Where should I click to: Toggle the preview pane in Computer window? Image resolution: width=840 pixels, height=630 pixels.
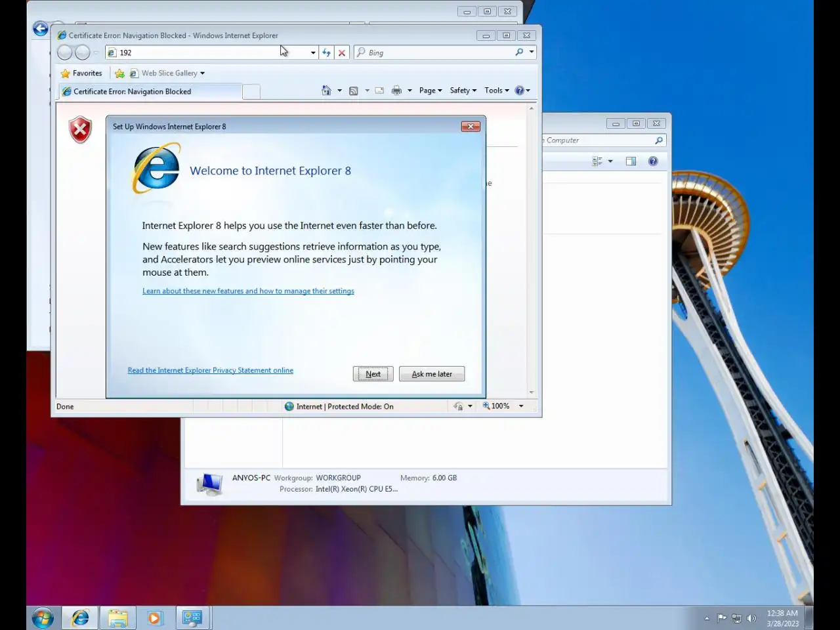[x=631, y=161]
